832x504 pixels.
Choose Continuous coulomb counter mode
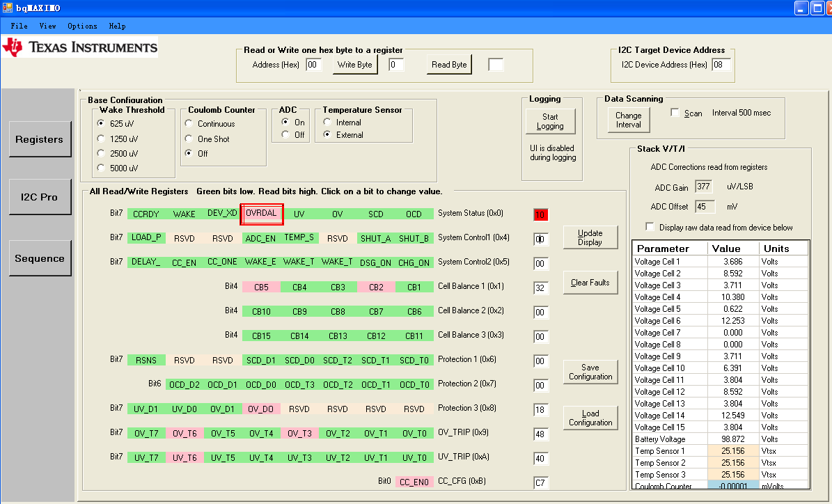pyautogui.click(x=189, y=124)
